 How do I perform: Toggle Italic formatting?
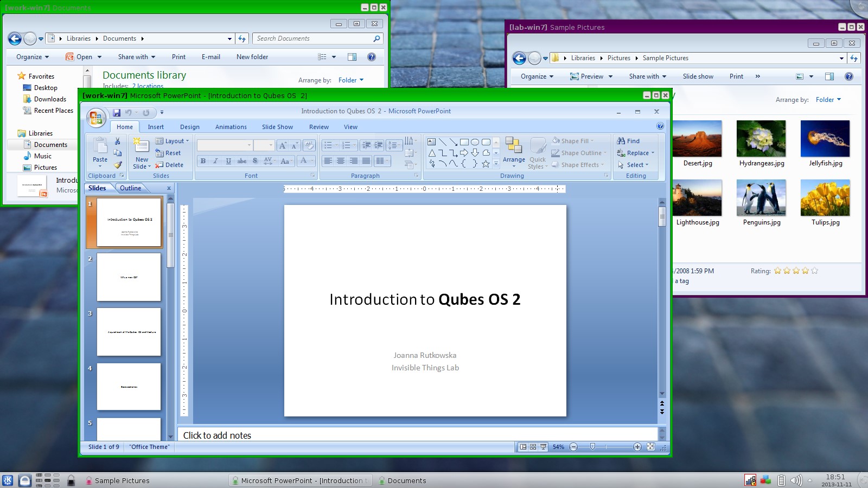click(x=215, y=161)
